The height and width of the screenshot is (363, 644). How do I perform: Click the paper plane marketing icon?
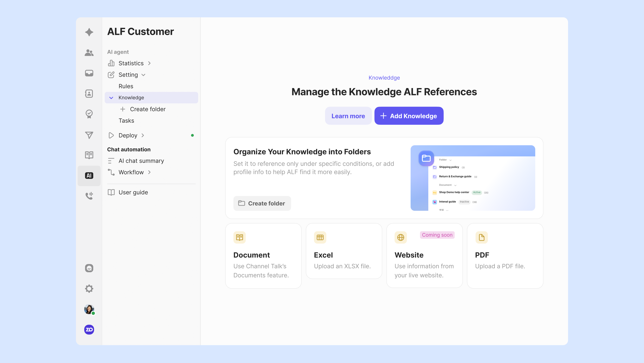[x=89, y=135]
